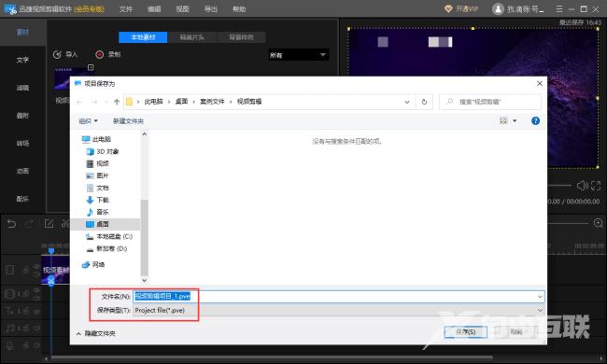This screenshot has height=364, width=607.
Task: Open the 组织 dropdown menu
Action: [x=89, y=121]
